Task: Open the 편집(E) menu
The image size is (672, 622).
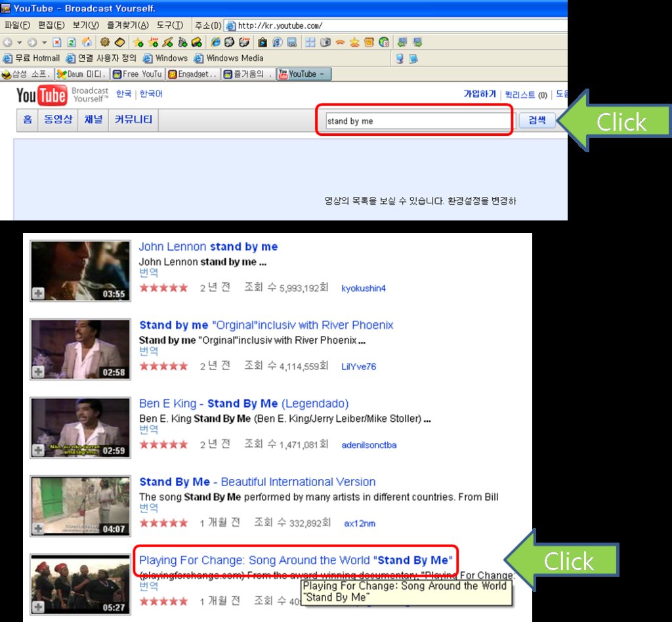Action: [51, 26]
